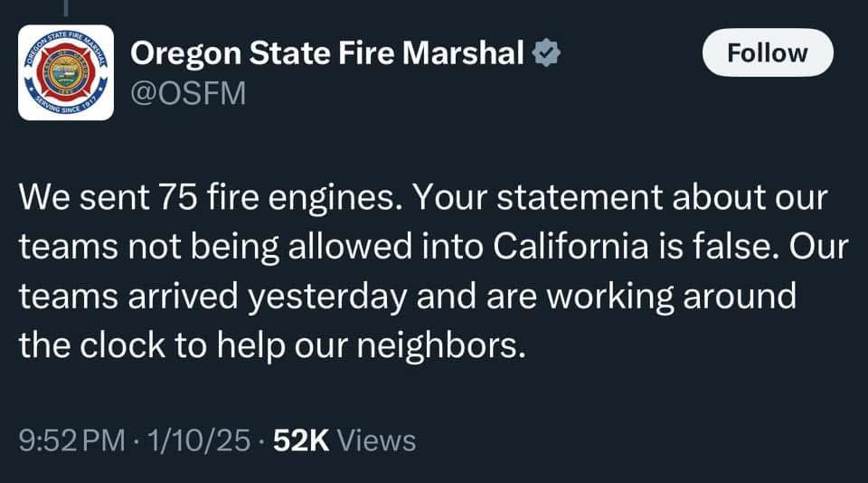Click the verified checkmark badge icon

(x=546, y=53)
